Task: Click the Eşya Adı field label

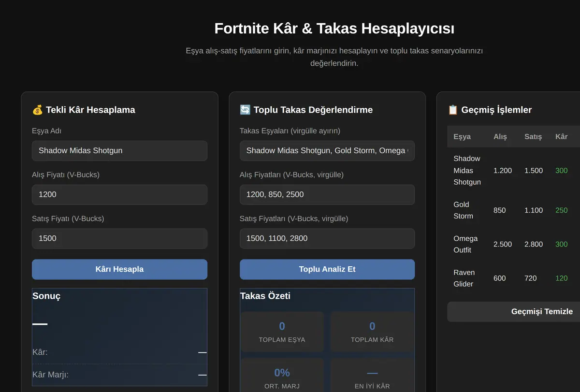Action: pos(46,131)
